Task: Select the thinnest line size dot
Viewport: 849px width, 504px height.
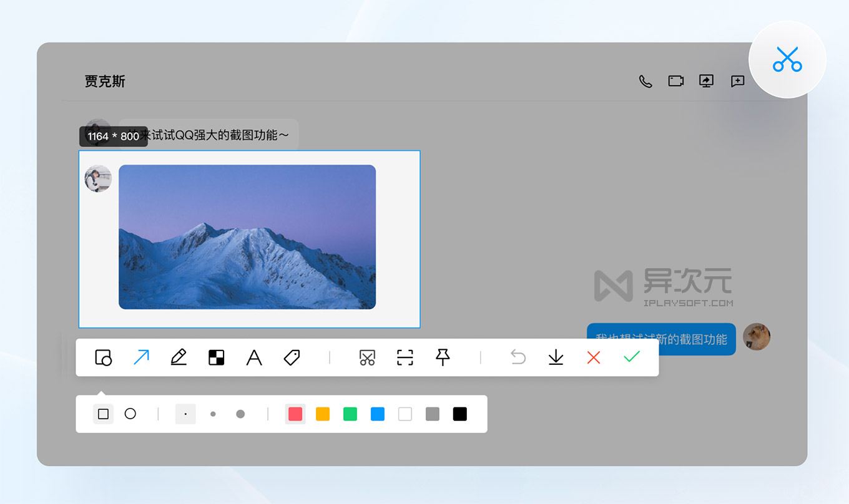Action: (185, 414)
